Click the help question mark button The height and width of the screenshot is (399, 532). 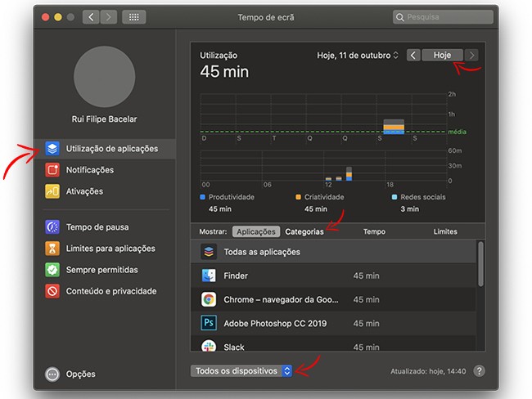[x=480, y=371]
